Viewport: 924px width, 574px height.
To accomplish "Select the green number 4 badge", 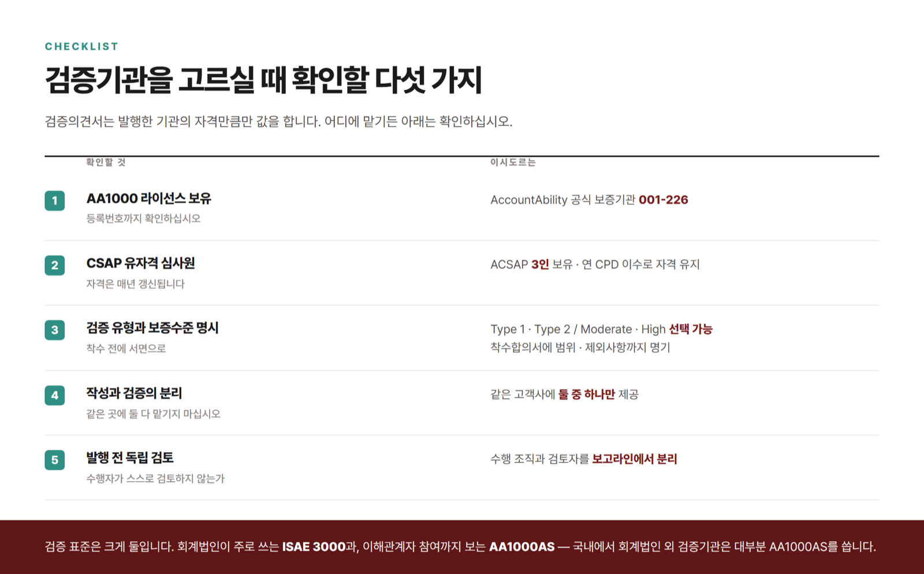I will 55,395.
